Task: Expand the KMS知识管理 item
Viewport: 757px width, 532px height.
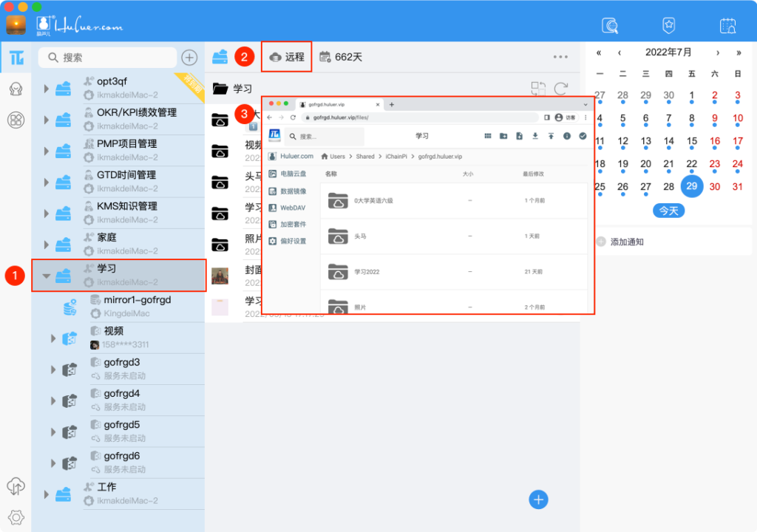Action: 47,214
